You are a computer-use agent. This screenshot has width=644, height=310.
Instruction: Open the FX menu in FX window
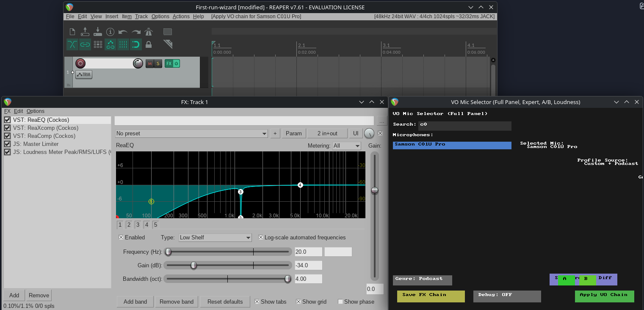7,111
